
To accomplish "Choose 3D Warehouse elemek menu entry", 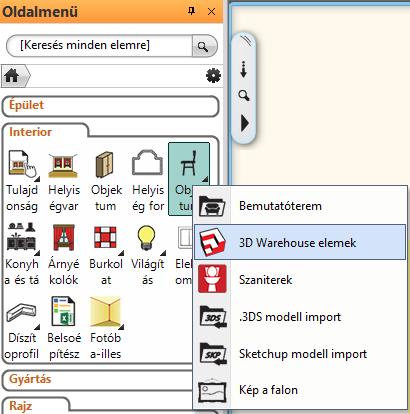I will click(300, 242).
